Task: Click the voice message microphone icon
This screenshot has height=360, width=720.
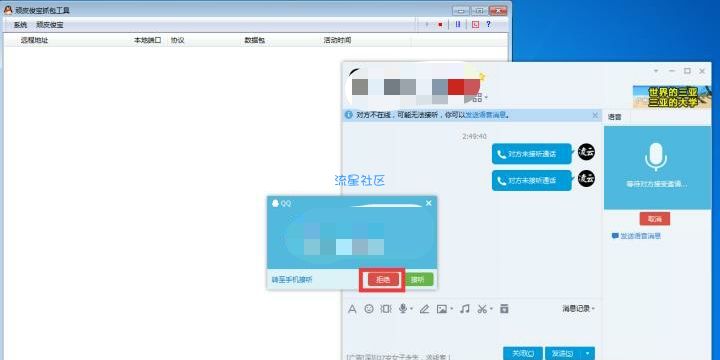Action: click(403, 309)
